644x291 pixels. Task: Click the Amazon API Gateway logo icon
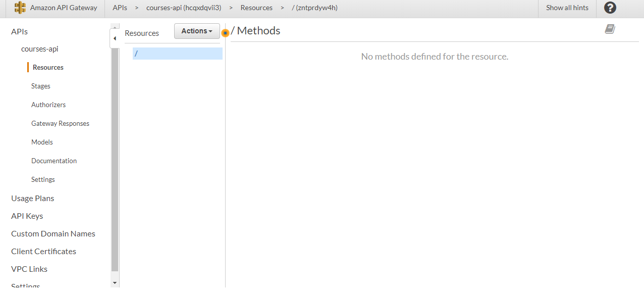[x=20, y=8]
